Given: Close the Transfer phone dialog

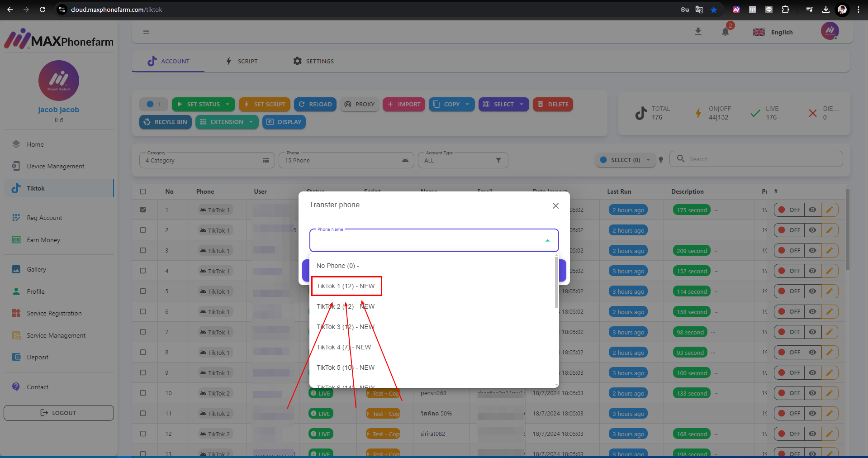Looking at the screenshot, I should 555,206.
